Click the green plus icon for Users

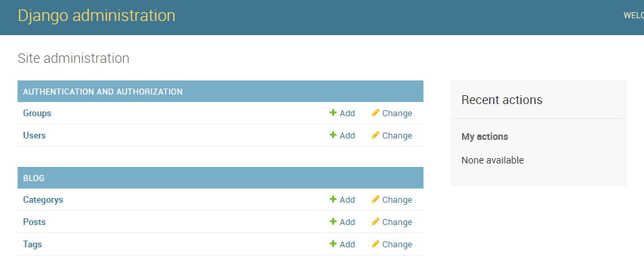(x=333, y=135)
